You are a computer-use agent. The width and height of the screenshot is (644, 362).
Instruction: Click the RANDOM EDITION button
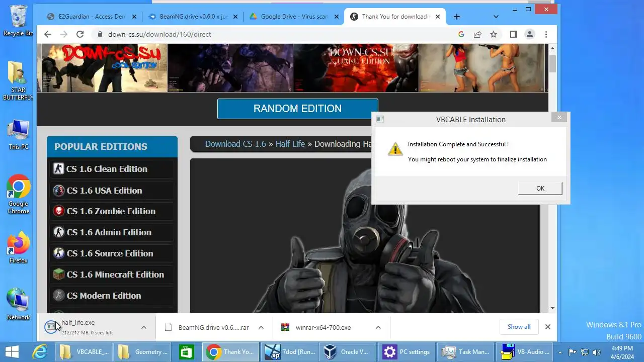point(297,109)
